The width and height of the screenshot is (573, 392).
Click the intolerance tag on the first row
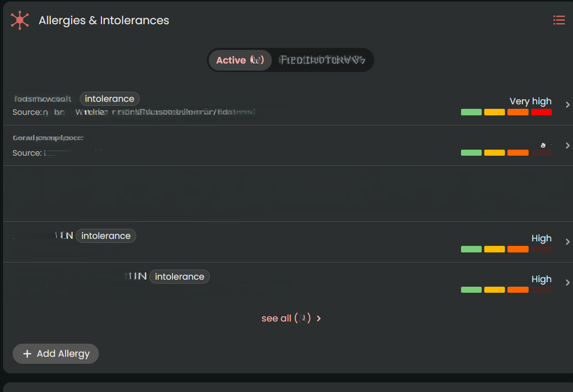point(109,99)
